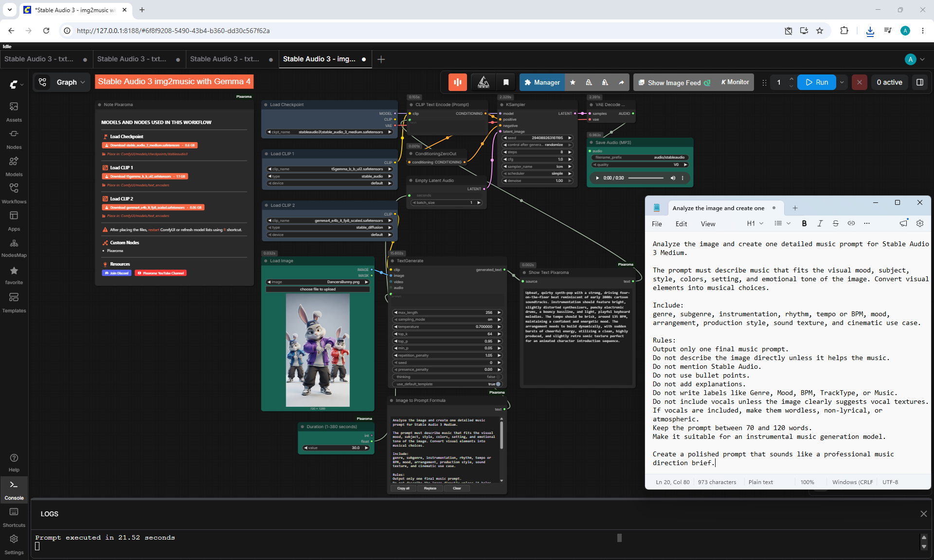Screen dimensions: 934x560
Task: Open Notepad File menu
Action: (657, 224)
